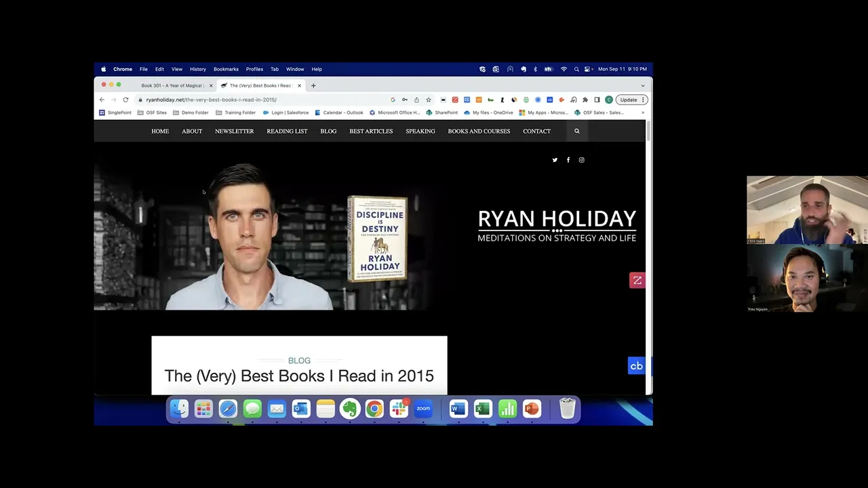Toggle Chrome side panel icon
This screenshot has width=868, height=488.
597,100
